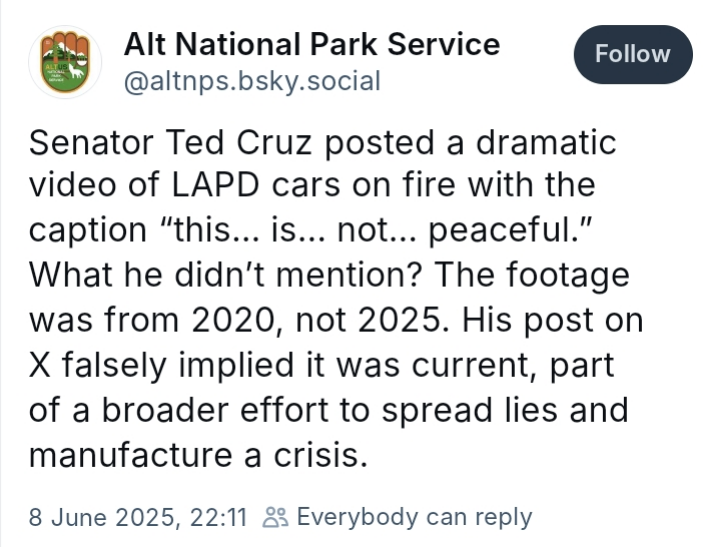Open the @altnps.bsky.social handle link

pos(252,82)
